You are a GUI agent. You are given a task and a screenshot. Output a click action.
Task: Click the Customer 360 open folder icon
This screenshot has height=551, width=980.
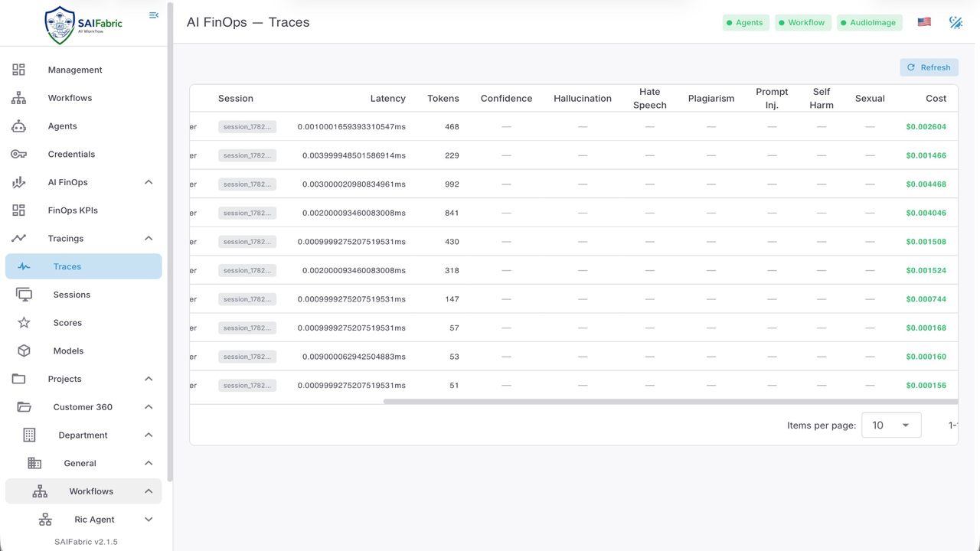24,407
